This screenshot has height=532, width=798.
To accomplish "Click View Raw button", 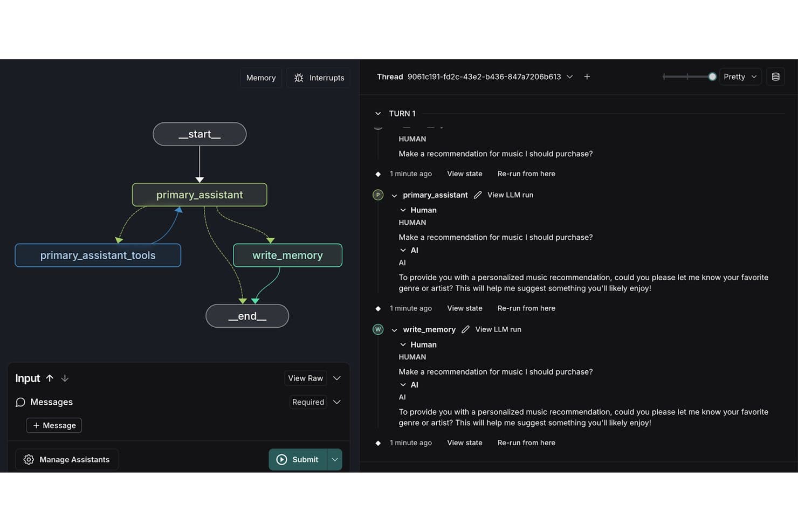I will [306, 378].
